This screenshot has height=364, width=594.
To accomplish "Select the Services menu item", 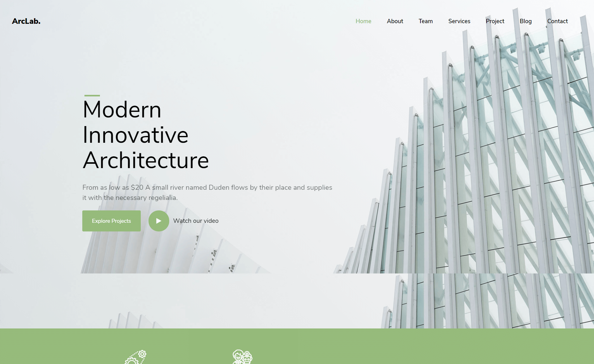I will pyautogui.click(x=459, y=21).
